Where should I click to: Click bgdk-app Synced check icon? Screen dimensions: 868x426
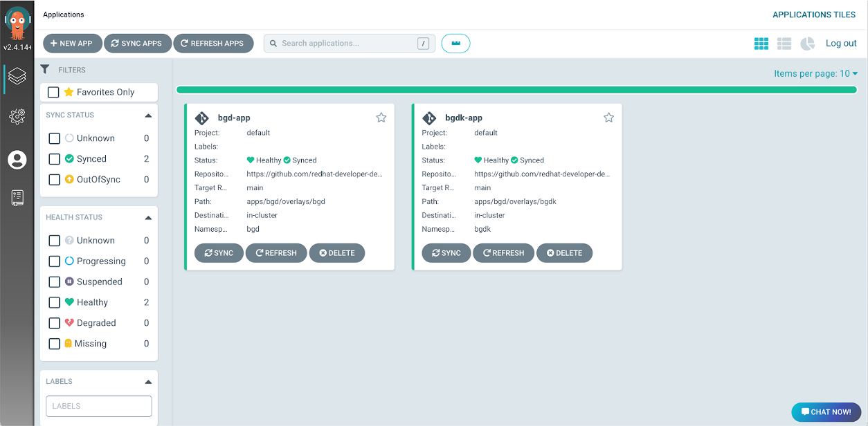[x=514, y=160]
